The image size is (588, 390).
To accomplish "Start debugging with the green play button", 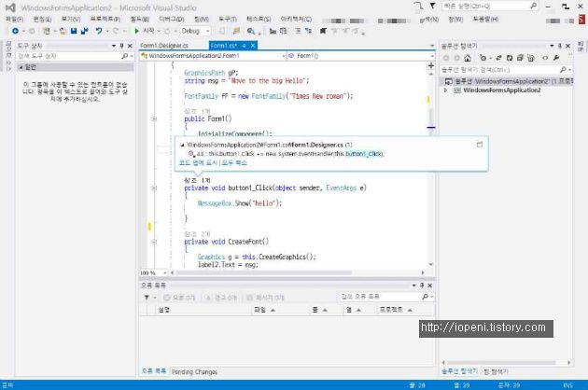I will 137,31.
